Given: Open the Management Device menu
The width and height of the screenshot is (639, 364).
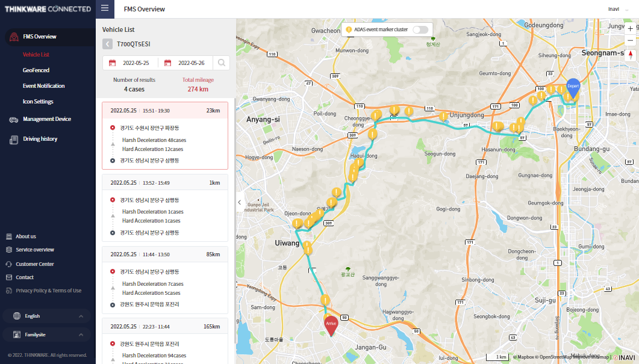Looking at the screenshot, I should (x=47, y=119).
